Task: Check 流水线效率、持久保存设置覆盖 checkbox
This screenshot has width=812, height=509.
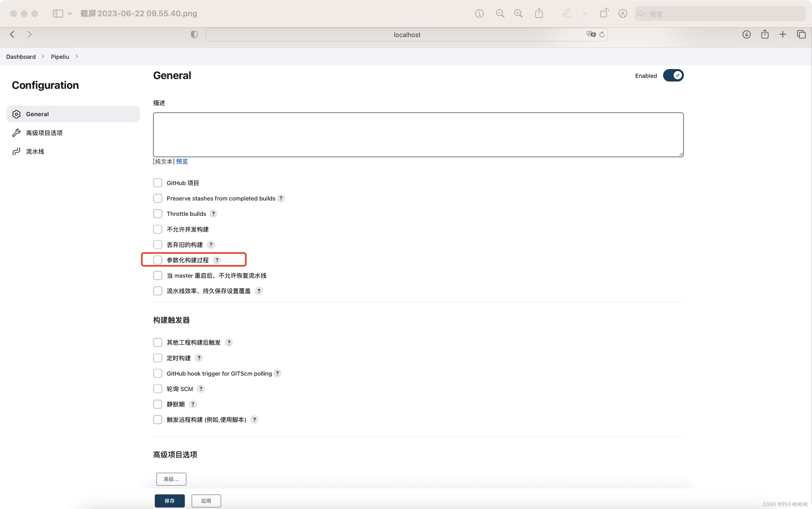Action: (x=158, y=291)
